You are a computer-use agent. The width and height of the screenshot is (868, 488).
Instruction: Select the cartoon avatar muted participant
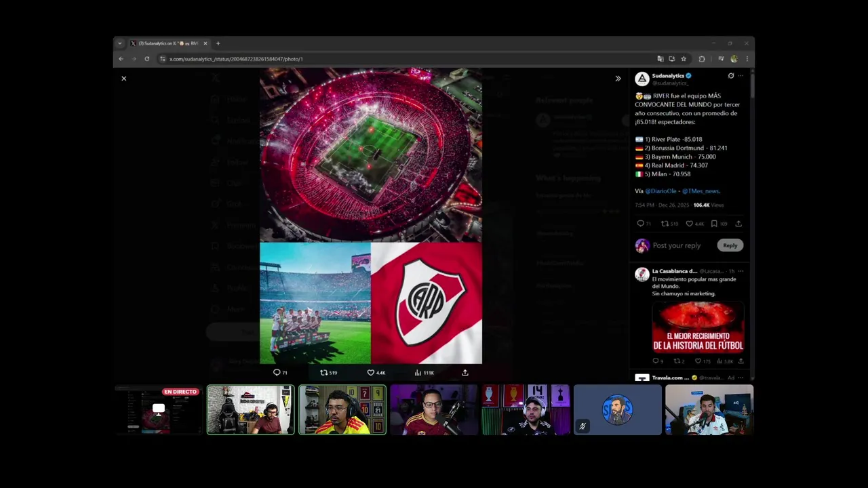point(618,410)
